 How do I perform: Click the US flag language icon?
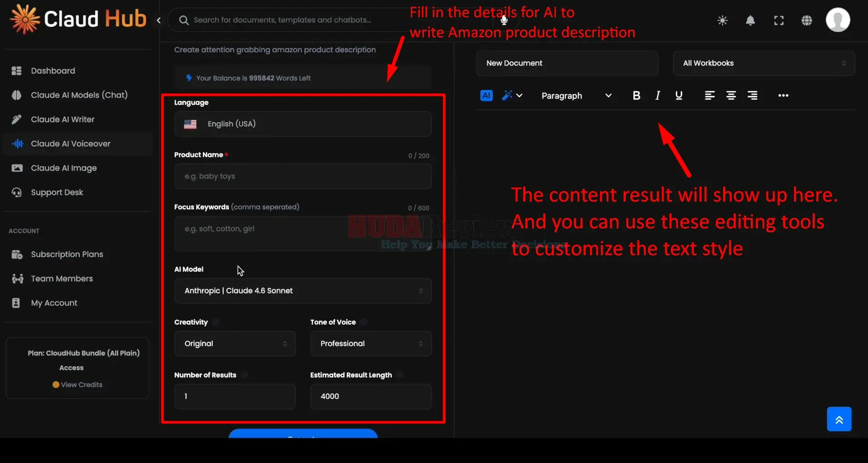coord(190,124)
